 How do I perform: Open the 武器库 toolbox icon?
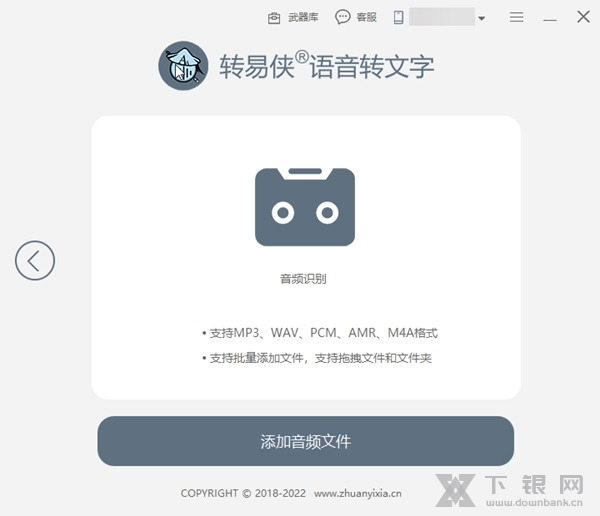pyautogui.click(x=274, y=18)
